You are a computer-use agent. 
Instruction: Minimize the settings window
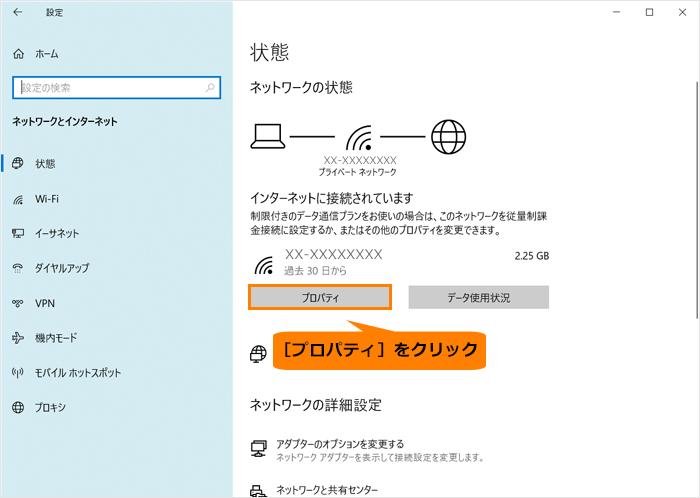coord(617,12)
